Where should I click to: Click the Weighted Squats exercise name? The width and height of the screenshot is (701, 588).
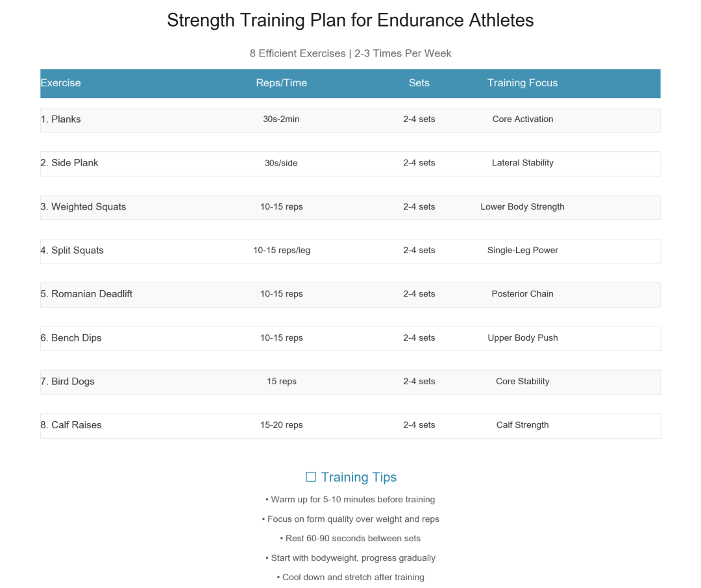pos(83,207)
